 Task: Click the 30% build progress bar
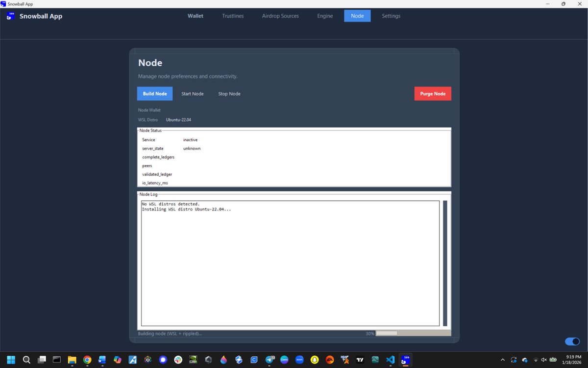413,333
